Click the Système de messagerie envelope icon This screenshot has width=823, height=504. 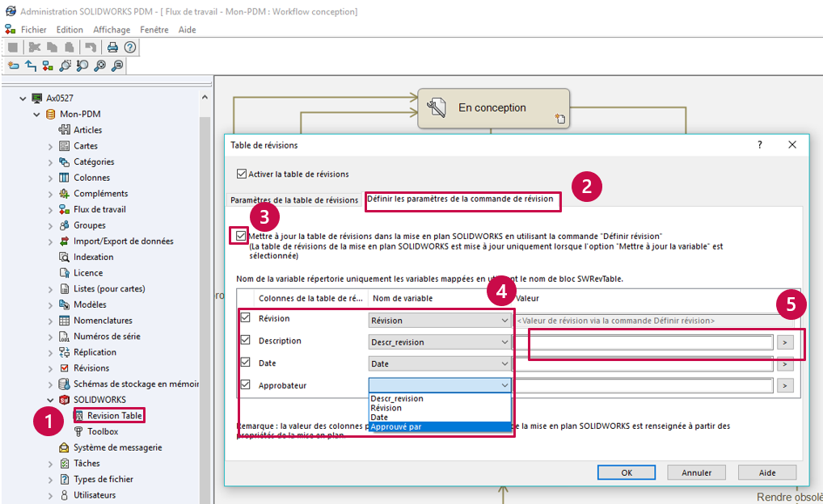pyautogui.click(x=64, y=447)
